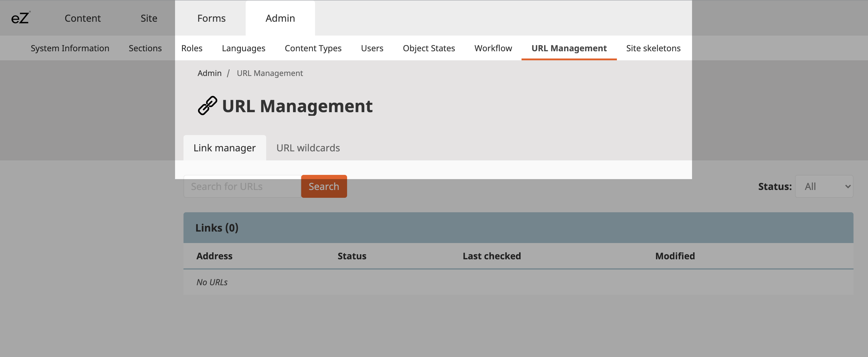Select the Admin main menu tab

(x=280, y=18)
